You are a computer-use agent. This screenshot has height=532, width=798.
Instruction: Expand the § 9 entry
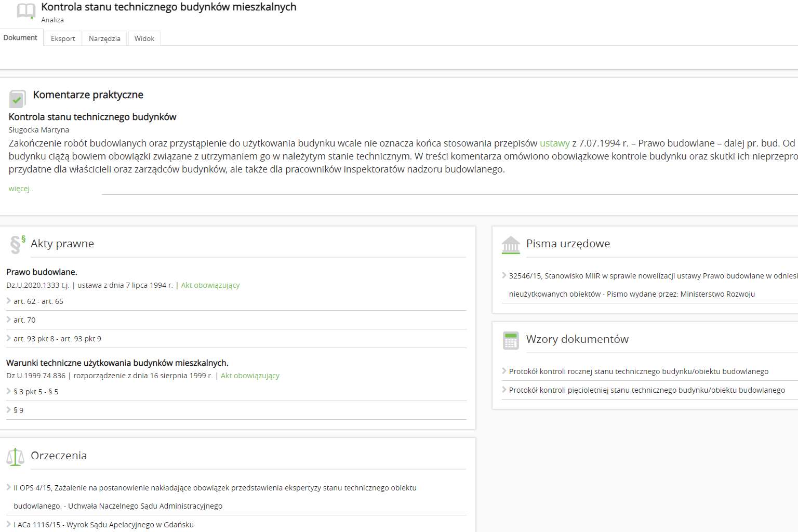pos(18,410)
